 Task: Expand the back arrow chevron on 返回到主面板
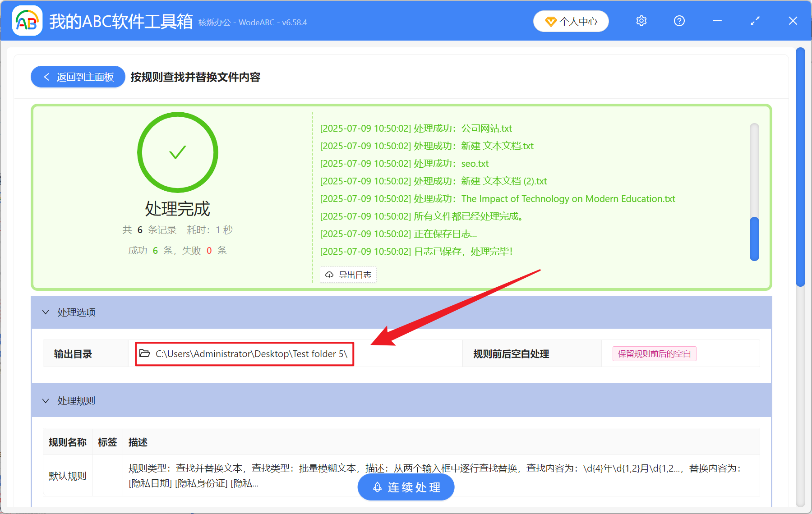click(x=46, y=77)
